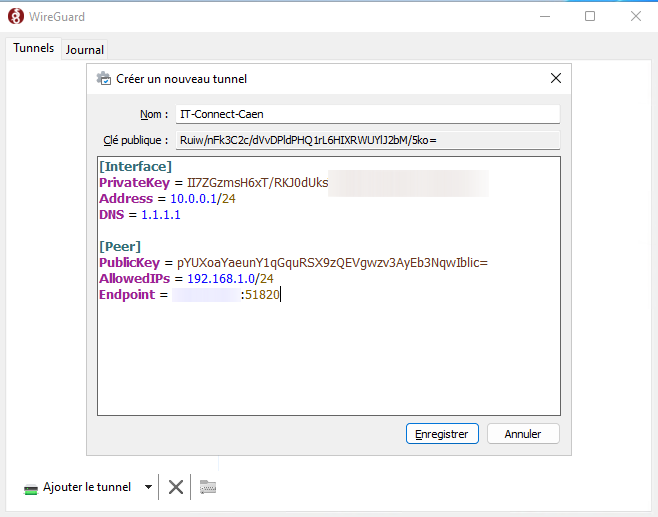Select the Tunnels tab
The image size is (658, 517).
34,49
